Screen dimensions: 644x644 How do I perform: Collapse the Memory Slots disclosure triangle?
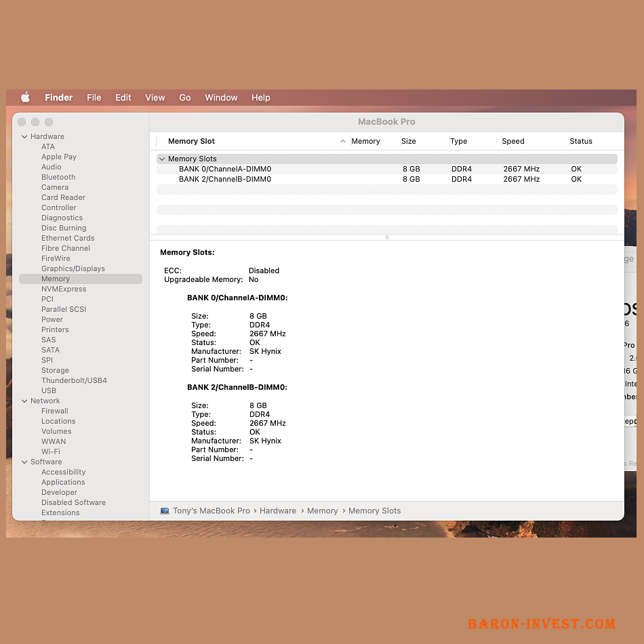(x=162, y=159)
